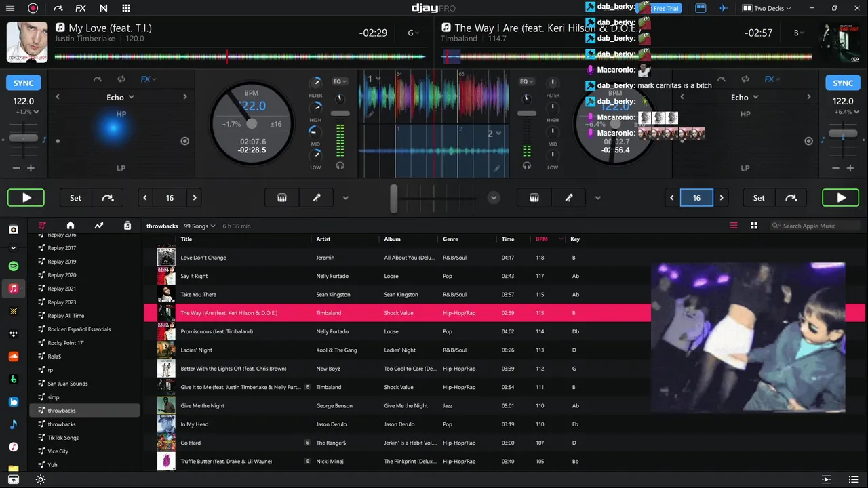The image size is (868, 488).
Task: Toggle right deck headphone cue
Action: click(x=527, y=165)
